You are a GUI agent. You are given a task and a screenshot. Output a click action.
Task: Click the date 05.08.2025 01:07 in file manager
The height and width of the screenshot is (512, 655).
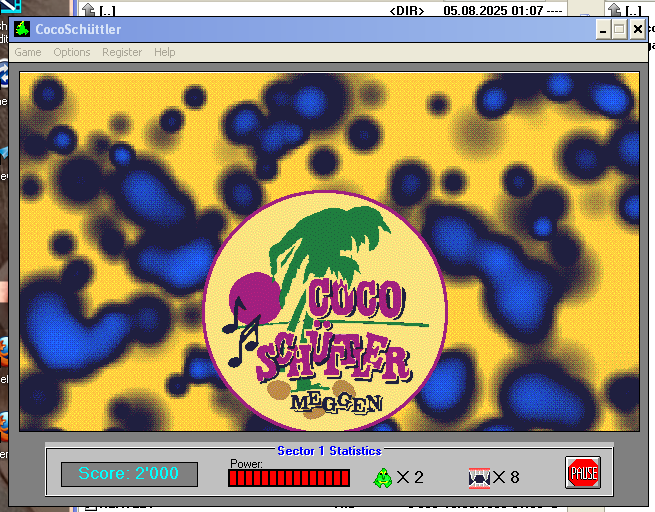click(x=493, y=10)
